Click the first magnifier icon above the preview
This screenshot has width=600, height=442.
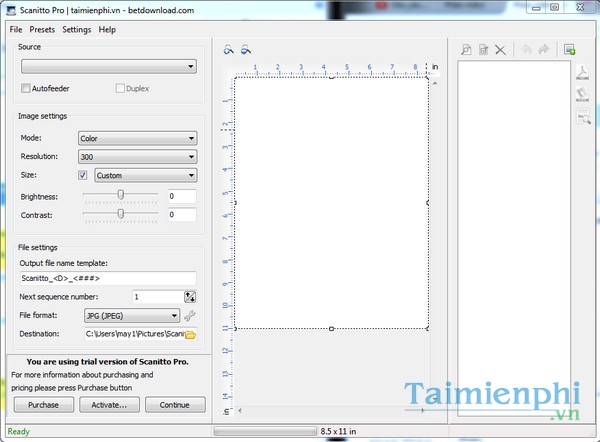coord(229,49)
